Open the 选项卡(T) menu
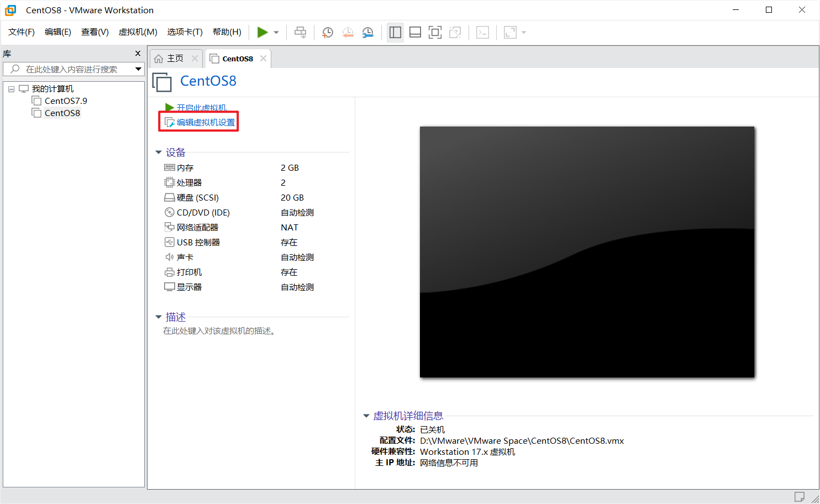 point(185,32)
